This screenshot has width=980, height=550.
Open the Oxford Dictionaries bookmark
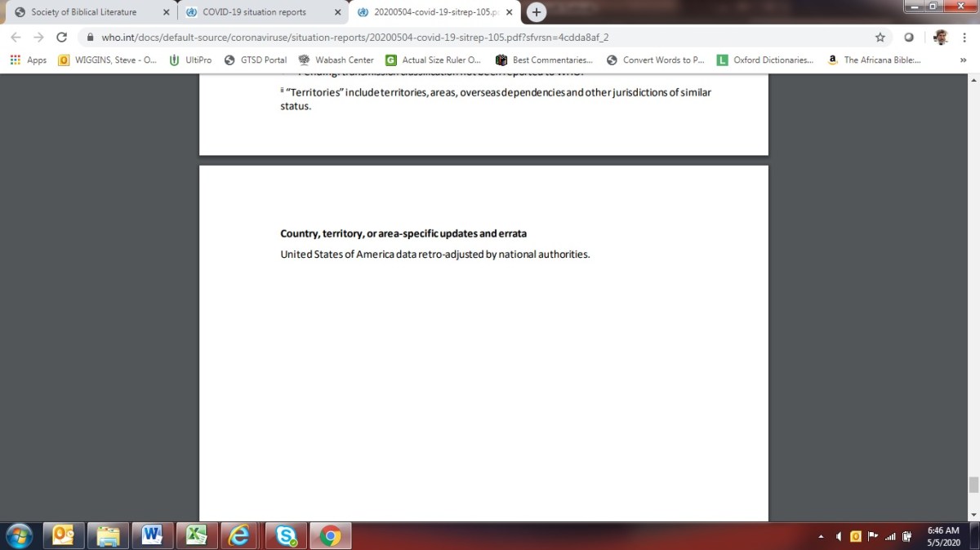click(764, 60)
